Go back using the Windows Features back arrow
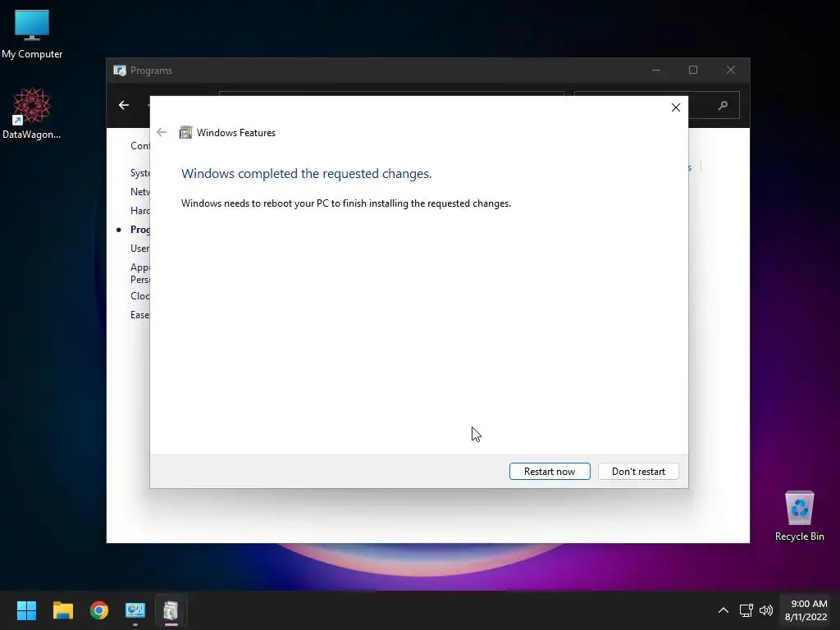Image resolution: width=840 pixels, height=630 pixels. tap(162, 132)
